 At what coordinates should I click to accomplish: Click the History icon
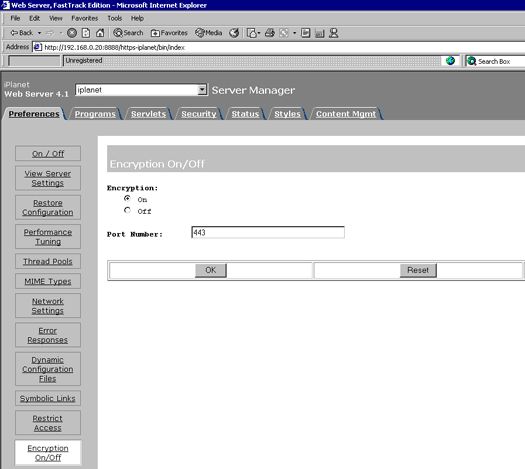click(x=234, y=33)
